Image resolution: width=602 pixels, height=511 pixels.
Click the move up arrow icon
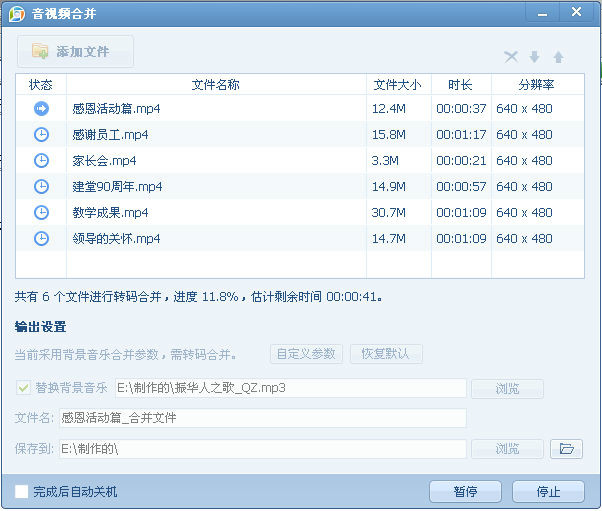(559, 57)
